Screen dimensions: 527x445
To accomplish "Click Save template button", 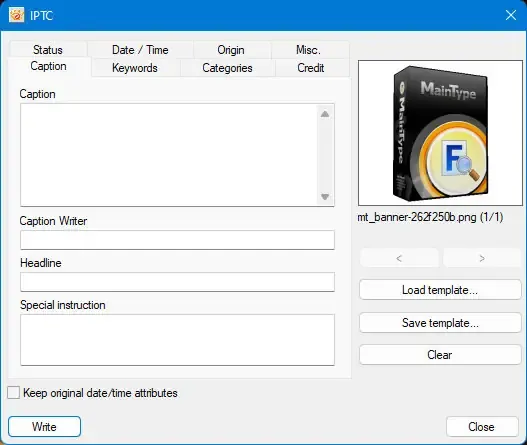I will (440, 323).
